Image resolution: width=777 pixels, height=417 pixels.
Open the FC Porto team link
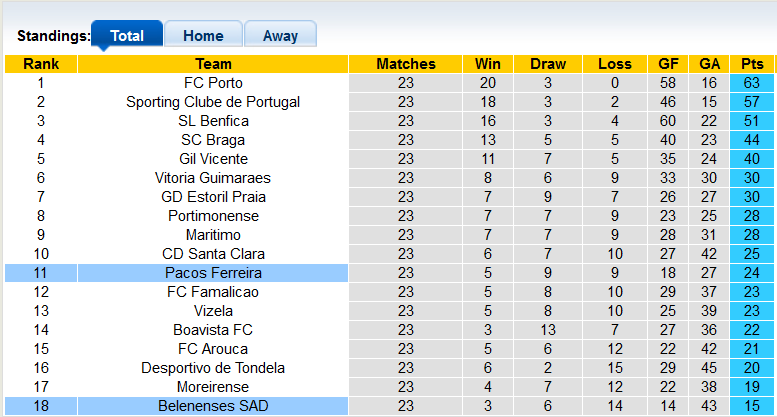(x=213, y=83)
